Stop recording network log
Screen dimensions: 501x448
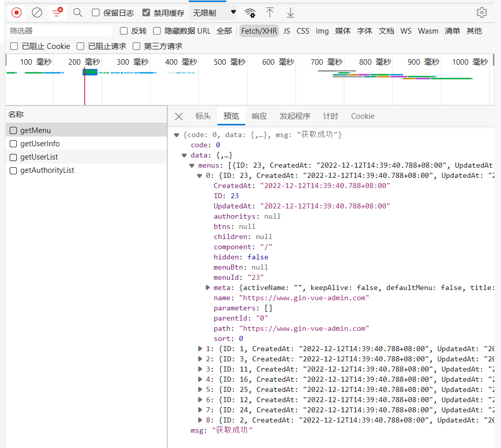(16, 13)
